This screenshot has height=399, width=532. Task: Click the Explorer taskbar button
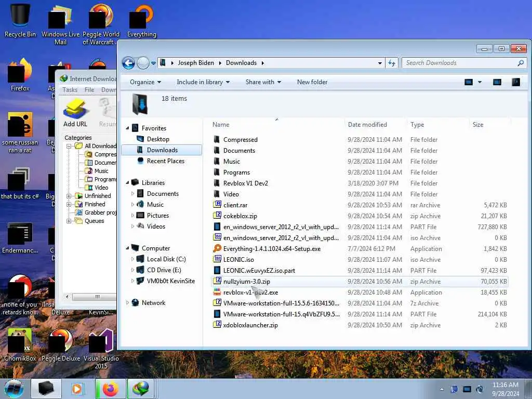coord(46,389)
